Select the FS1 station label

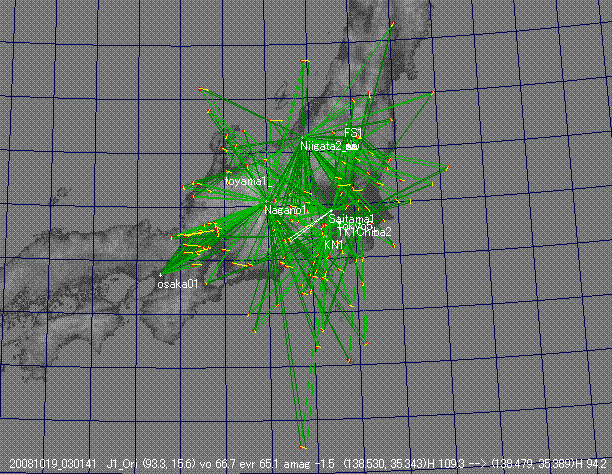[353, 132]
